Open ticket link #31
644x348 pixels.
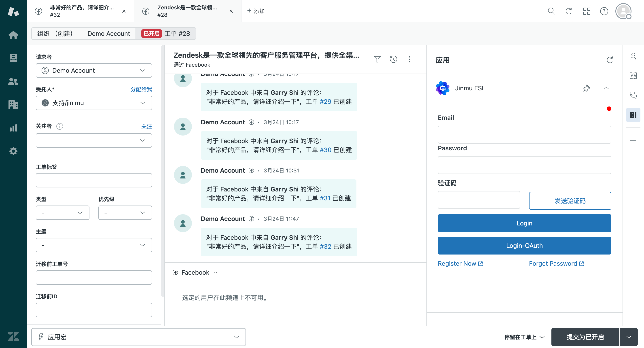click(x=325, y=198)
